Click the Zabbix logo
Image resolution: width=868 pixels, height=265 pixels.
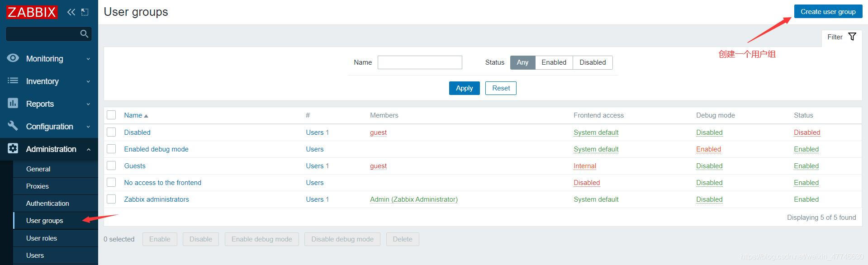pos(32,12)
